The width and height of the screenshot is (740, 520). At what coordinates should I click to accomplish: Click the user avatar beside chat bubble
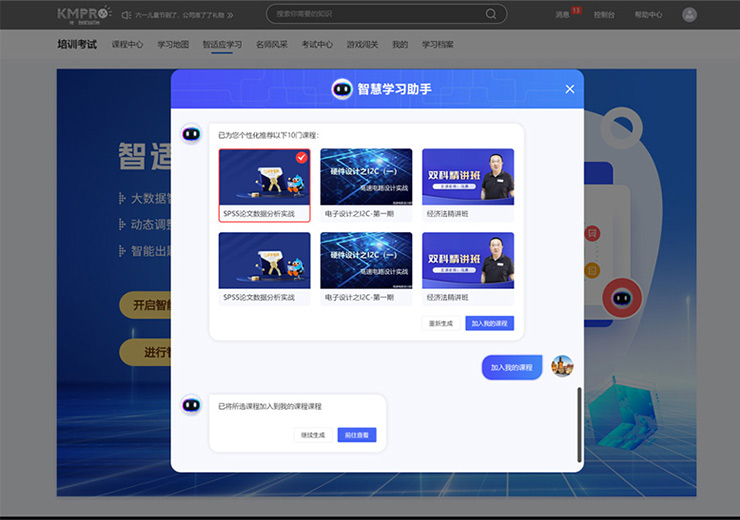pyautogui.click(x=562, y=367)
